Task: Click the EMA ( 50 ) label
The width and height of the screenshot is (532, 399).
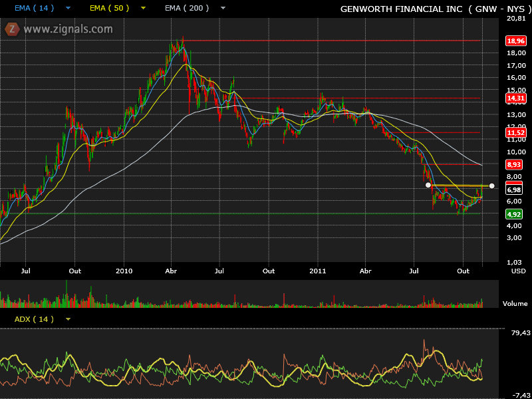Action: tap(109, 8)
